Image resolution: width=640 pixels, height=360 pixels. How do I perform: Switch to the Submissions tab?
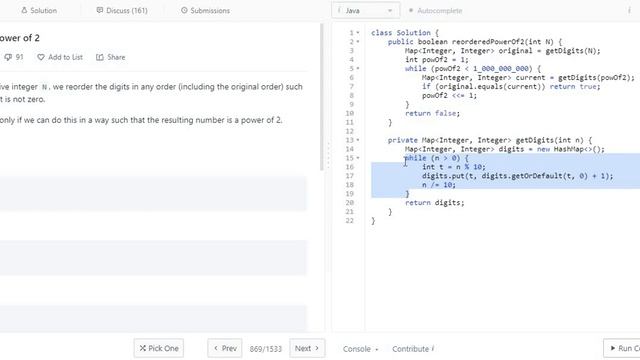(x=205, y=11)
